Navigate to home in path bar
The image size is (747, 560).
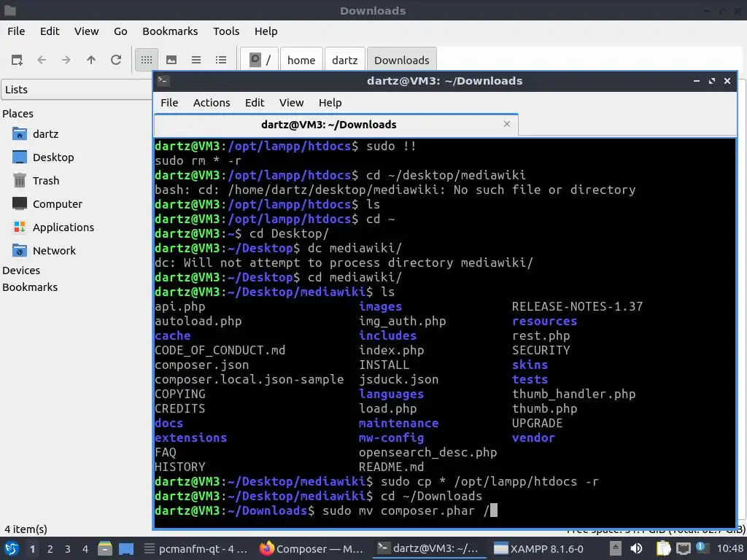click(301, 60)
